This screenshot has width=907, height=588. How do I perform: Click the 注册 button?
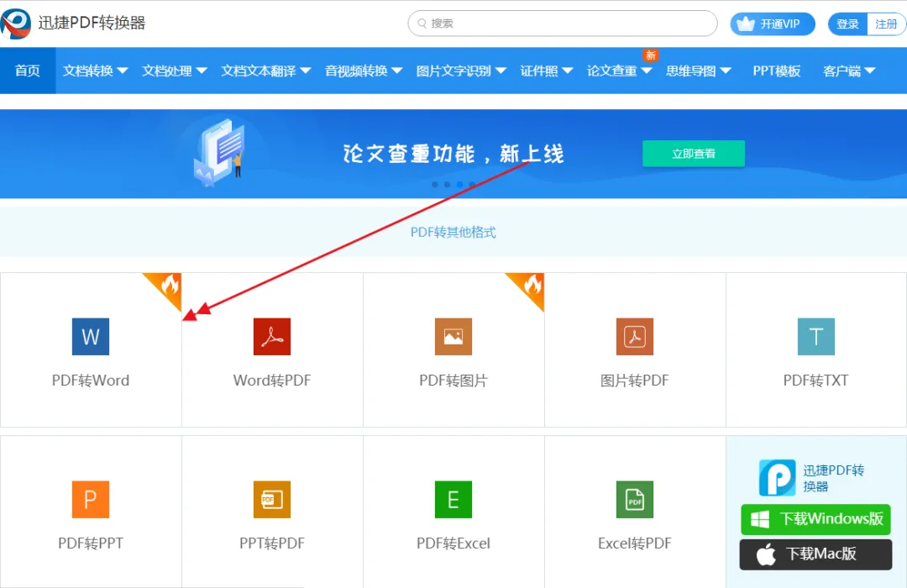(x=886, y=24)
